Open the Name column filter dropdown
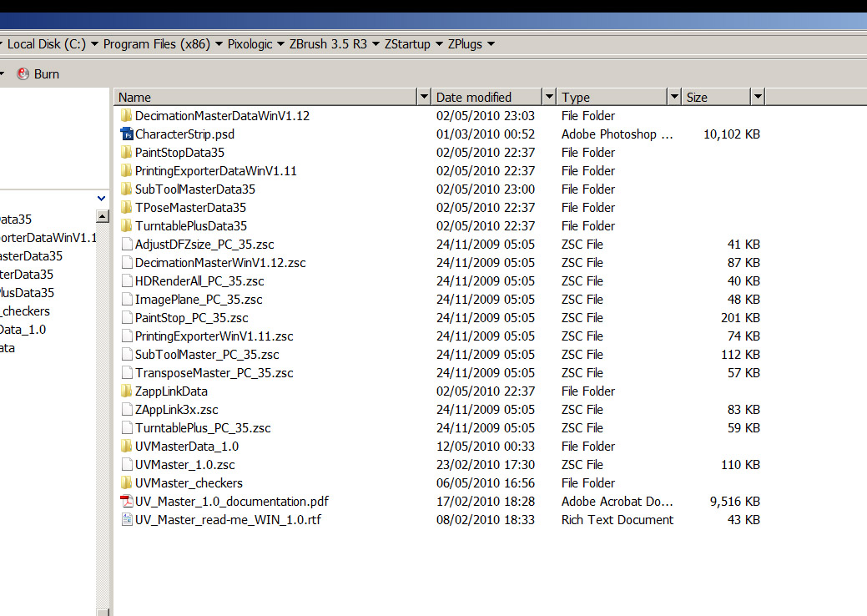 click(424, 97)
